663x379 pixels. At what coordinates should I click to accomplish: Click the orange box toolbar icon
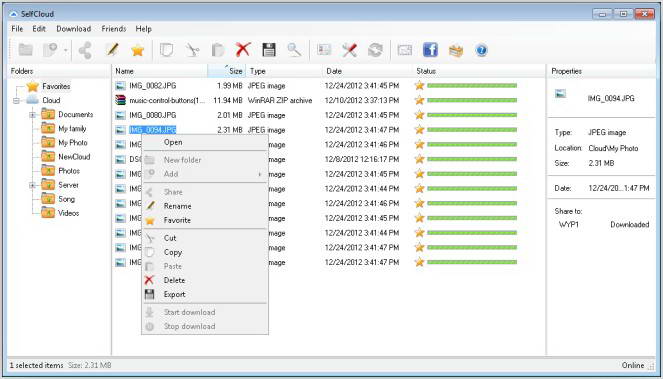pyautogui.click(x=456, y=51)
